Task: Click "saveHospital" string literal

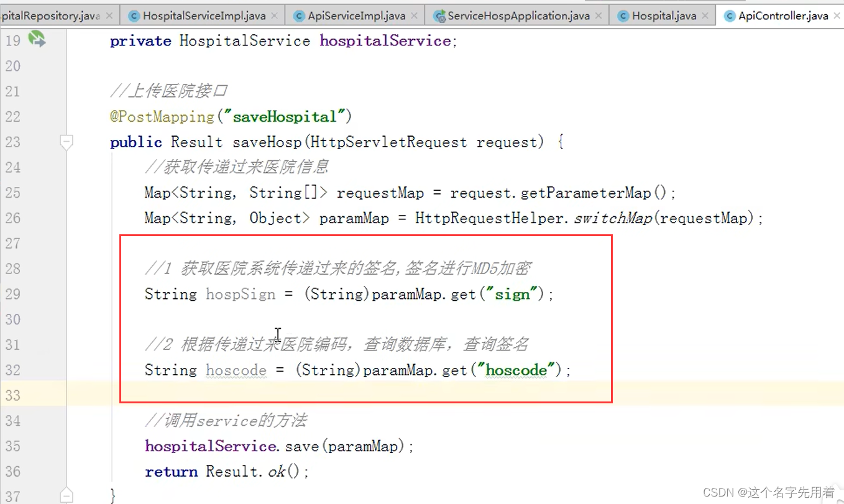Action: coord(285,117)
